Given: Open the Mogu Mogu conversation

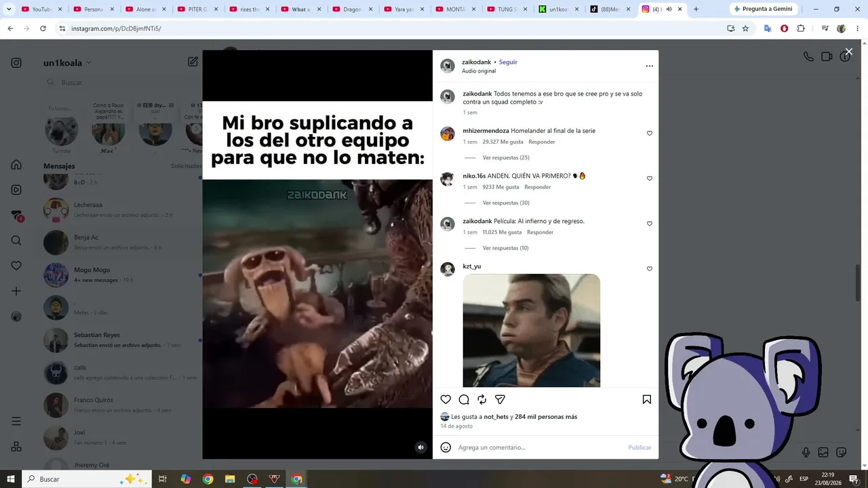Looking at the screenshot, I should (x=121, y=274).
